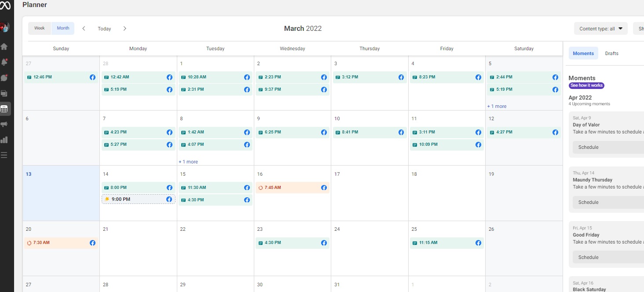
Task: Click Facebook icon on 7:45 AM scheduled post
Action: pyautogui.click(x=324, y=188)
